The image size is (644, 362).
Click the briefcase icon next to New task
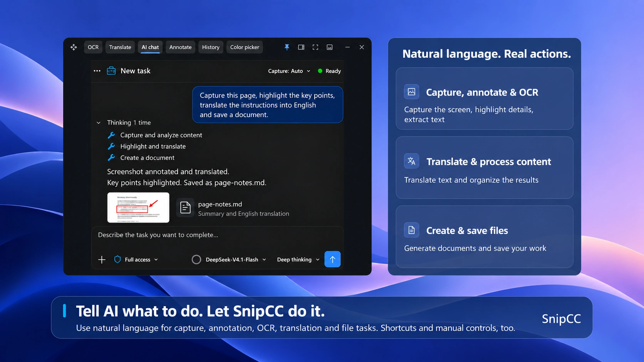[111, 71]
